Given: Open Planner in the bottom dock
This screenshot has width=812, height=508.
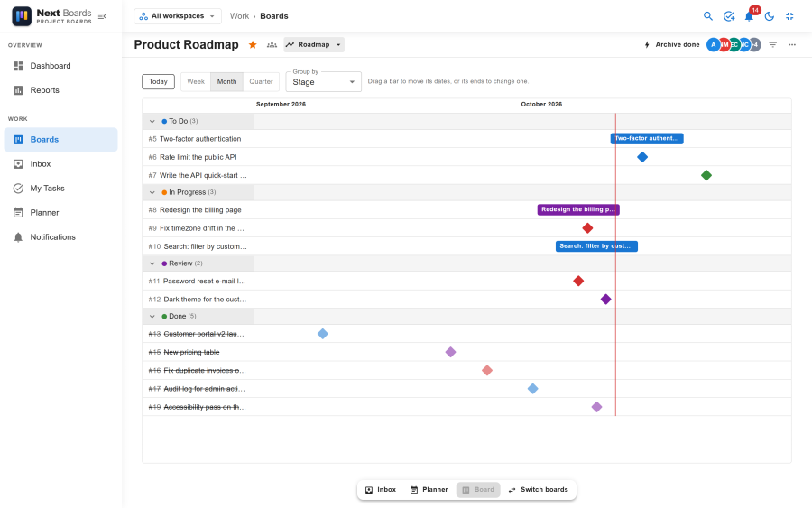Looking at the screenshot, I should [429, 489].
